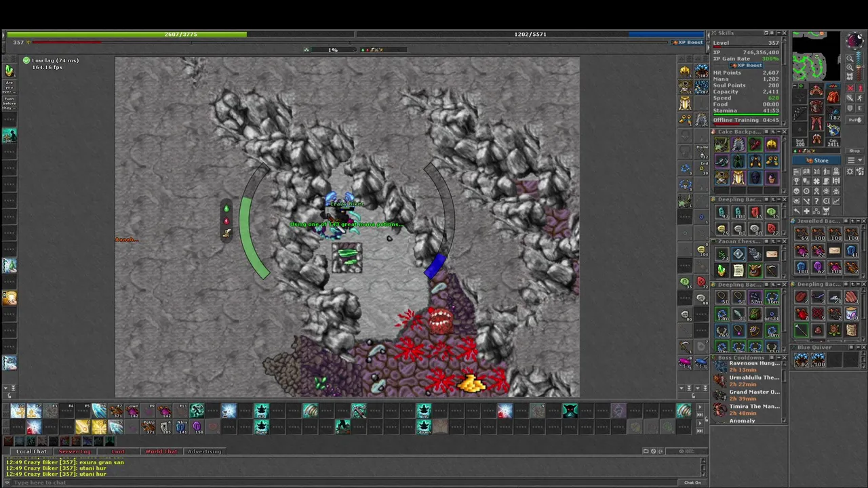
Task: Open the question mark help widget
Action: click(816, 201)
